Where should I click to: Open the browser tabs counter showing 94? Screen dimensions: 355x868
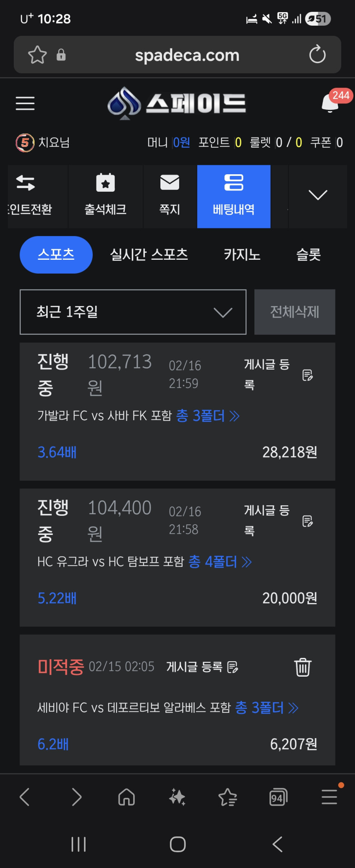pyautogui.click(x=278, y=797)
